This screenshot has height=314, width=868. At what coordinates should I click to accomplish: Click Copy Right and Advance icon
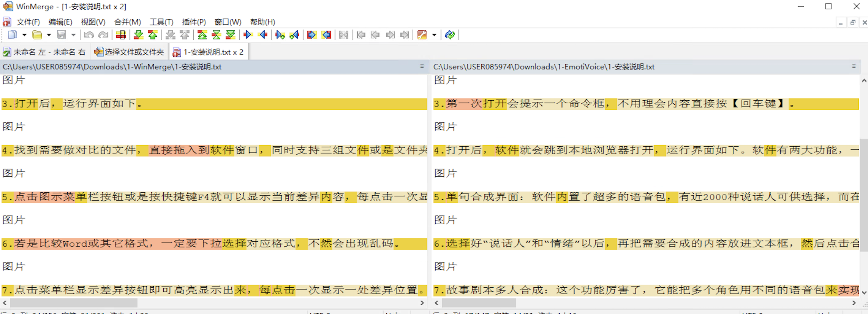point(280,35)
